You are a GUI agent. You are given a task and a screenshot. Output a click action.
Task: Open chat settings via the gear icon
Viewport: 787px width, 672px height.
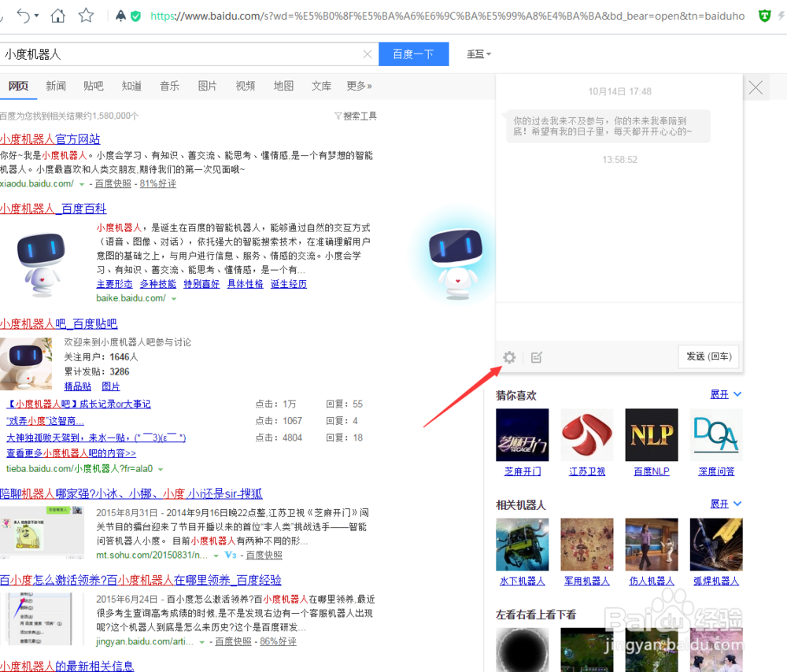click(509, 357)
